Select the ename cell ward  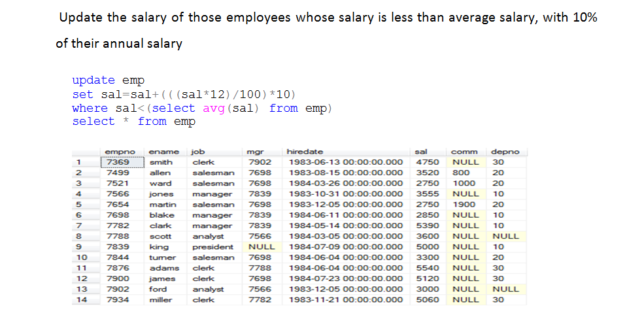click(165, 184)
